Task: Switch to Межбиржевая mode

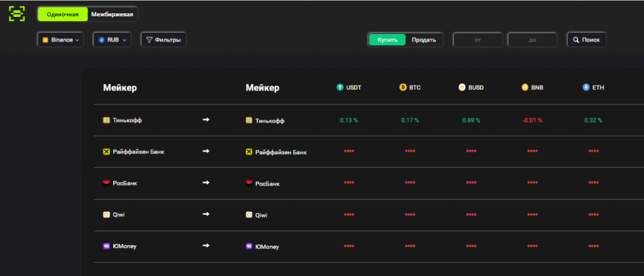Action: click(112, 14)
